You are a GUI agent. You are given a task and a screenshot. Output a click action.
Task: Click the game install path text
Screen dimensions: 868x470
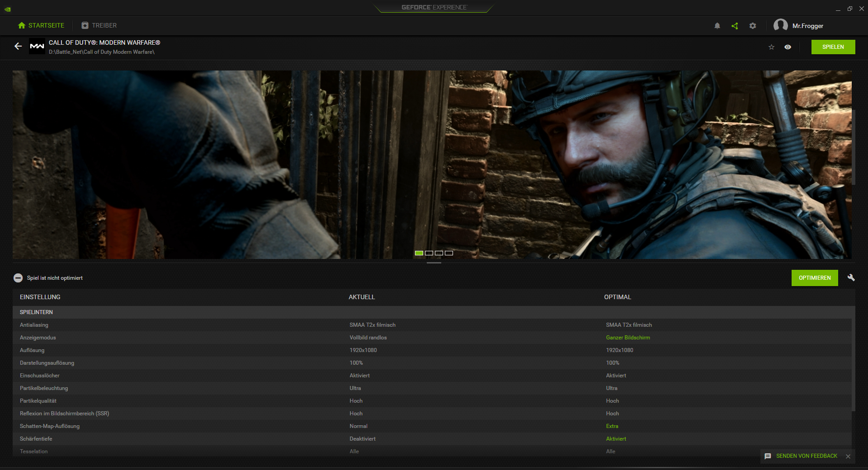coord(102,52)
